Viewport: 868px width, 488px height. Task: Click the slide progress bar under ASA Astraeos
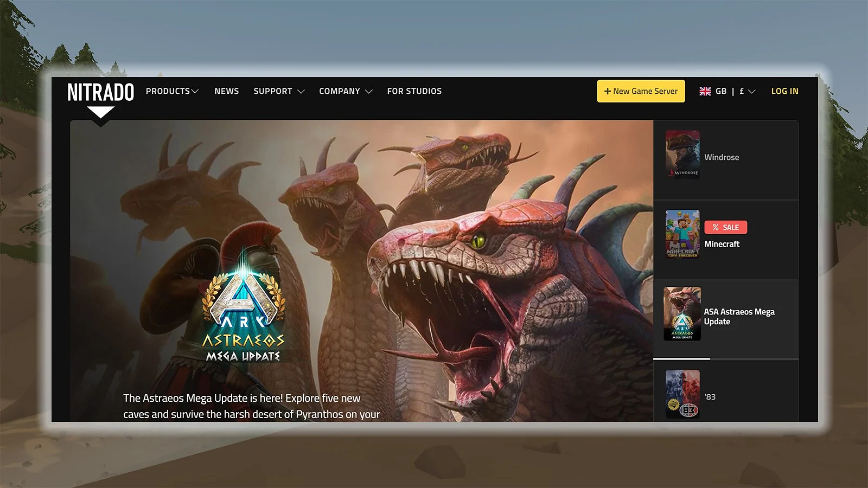coord(726,358)
